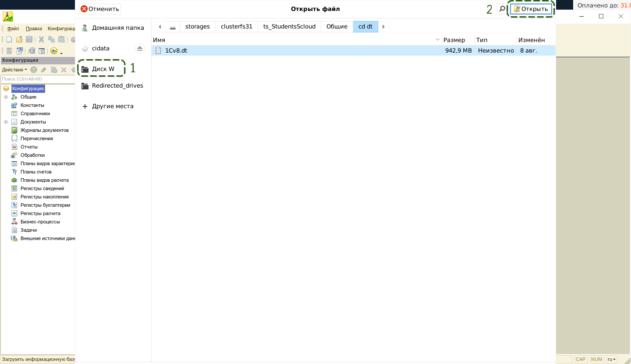631x364 pixels.
Task: Click the Delete X icon in the Configuration panel
Action: tap(64, 70)
